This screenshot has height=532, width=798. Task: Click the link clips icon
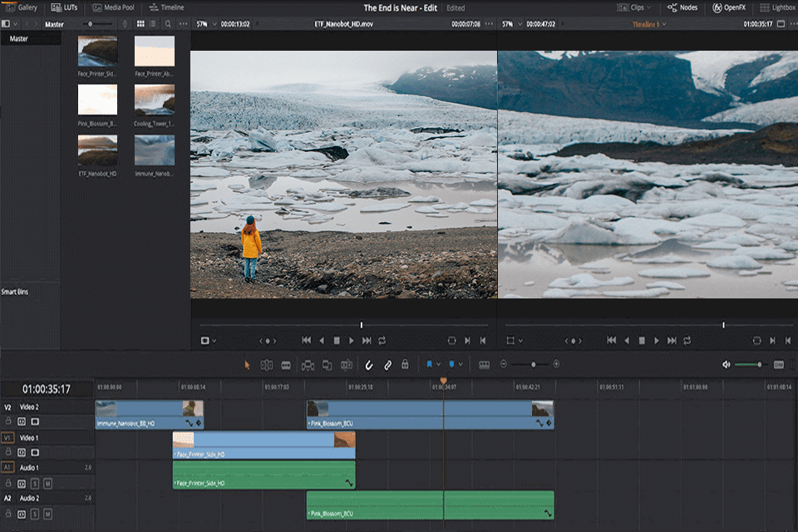click(x=387, y=366)
